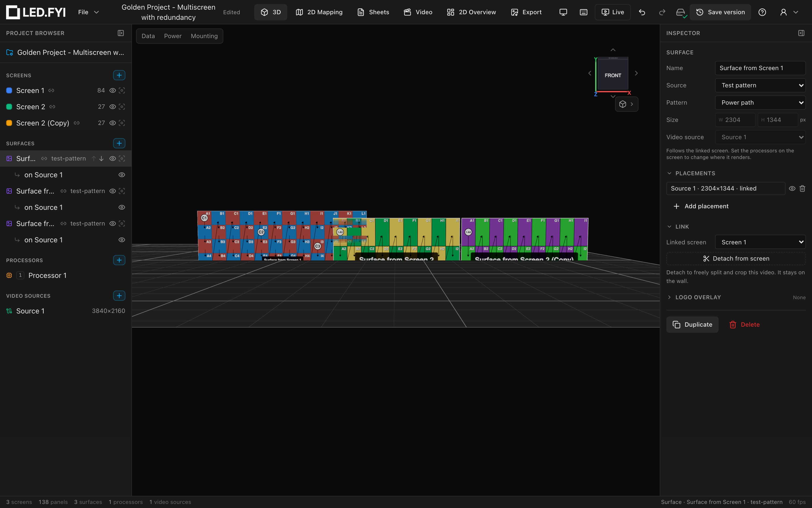
Task: Collapse the Inspector panel icon
Action: point(801,33)
